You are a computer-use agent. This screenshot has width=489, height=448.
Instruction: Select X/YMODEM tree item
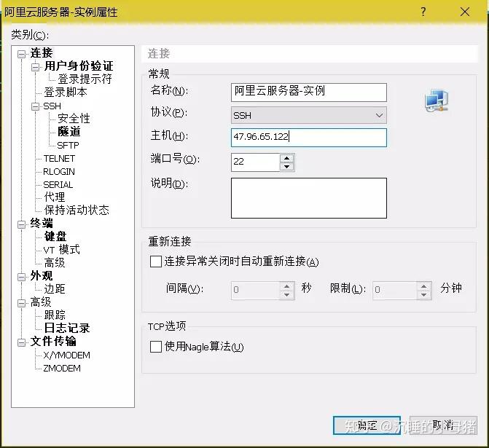67,355
